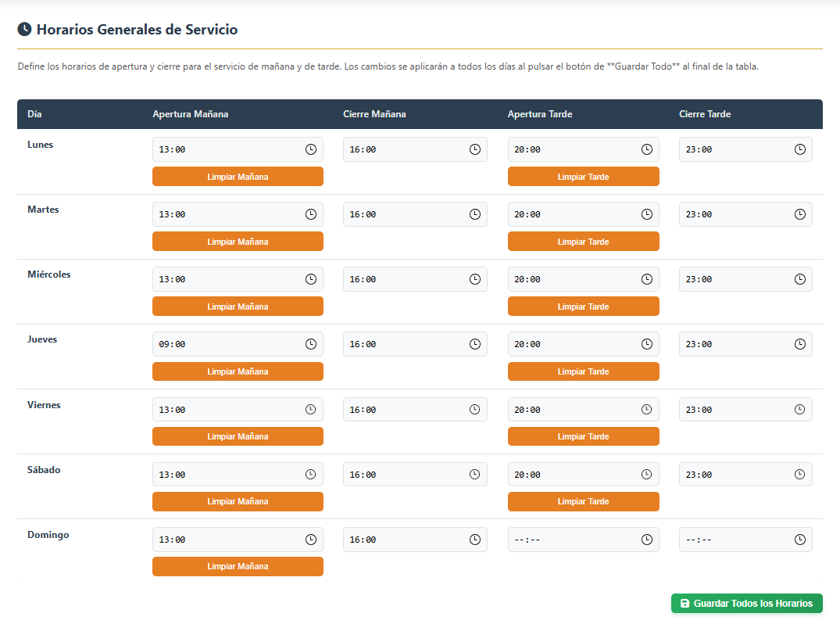Open the clock picker for Lunes evening closing
This screenshot has height=624, width=840.
tap(799, 149)
